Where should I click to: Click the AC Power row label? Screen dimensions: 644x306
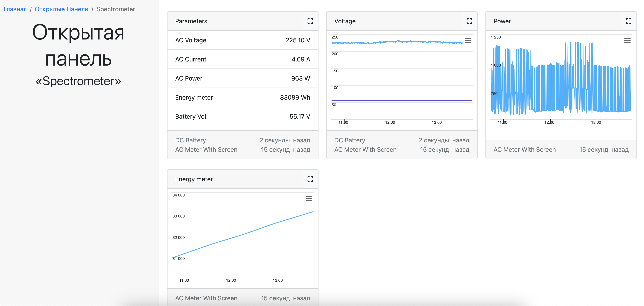tap(188, 78)
